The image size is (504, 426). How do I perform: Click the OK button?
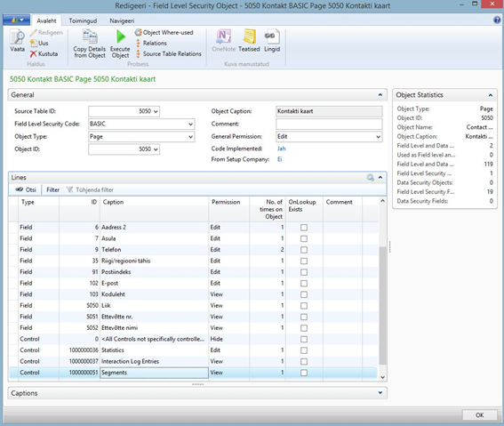tap(480, 414)
